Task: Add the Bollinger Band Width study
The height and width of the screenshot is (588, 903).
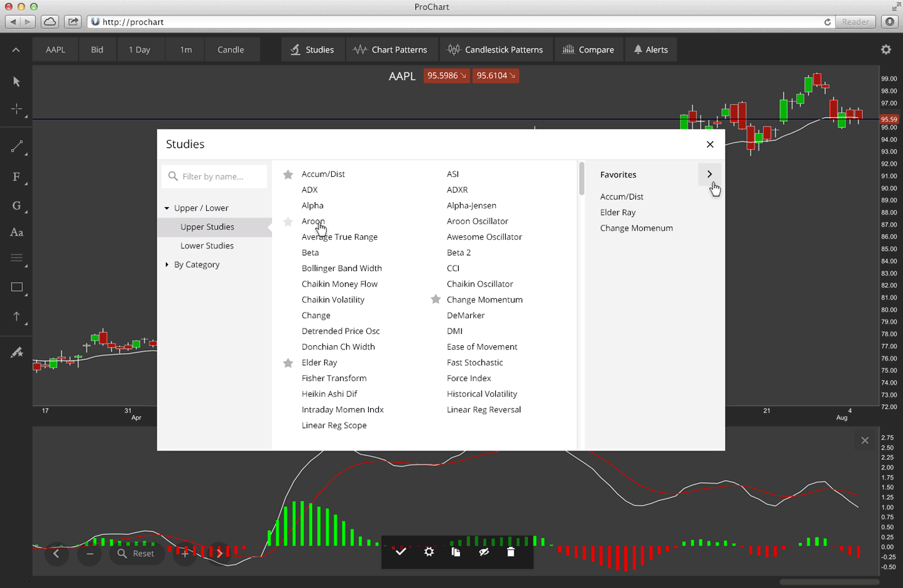Action: [x=342, y=268]
